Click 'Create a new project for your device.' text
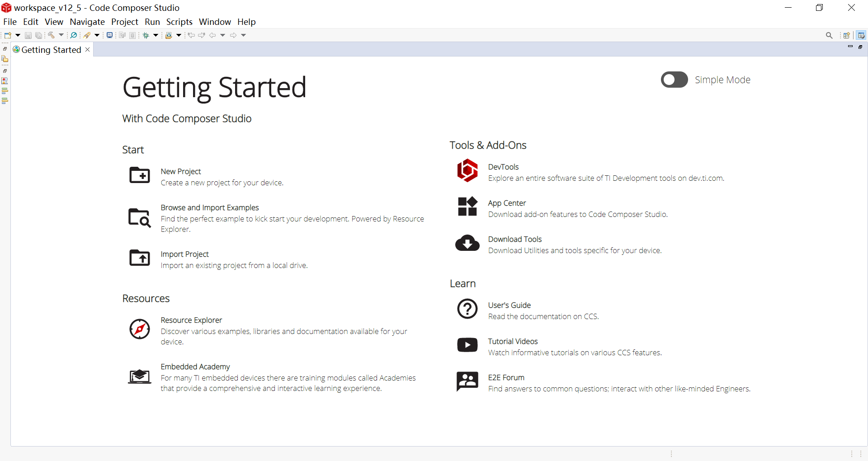The width and height of the screenshot is (868, 461). (x=222, y=183)
